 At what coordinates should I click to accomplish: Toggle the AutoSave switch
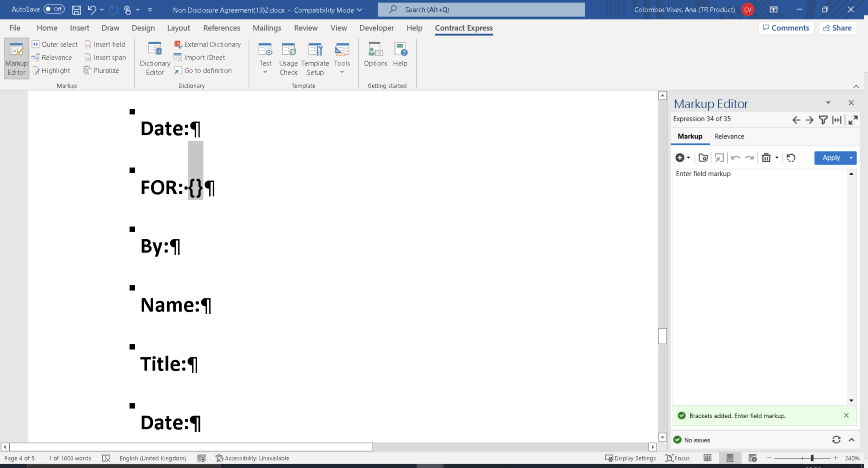(53, 9)
